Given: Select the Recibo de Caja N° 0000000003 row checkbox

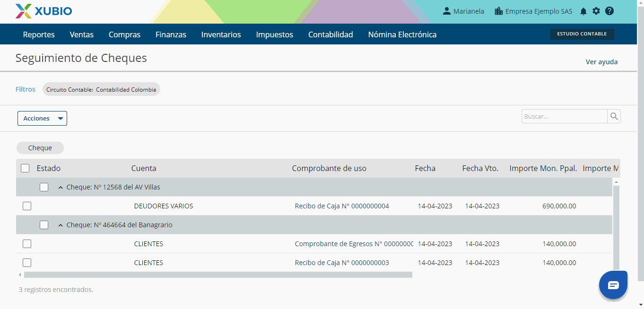Looking at the screenshot, I should (x=27, y=263).
